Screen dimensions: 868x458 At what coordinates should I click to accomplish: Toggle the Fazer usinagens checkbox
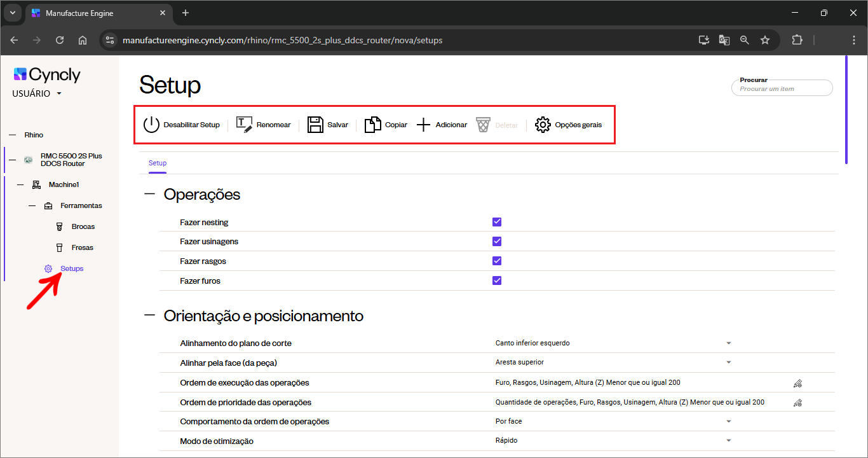(x=497, y=242)
